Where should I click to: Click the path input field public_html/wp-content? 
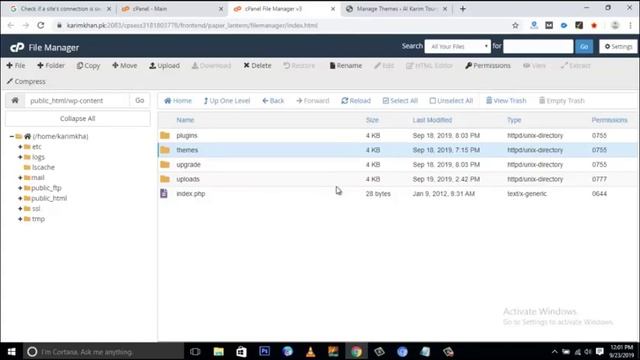(77, 100)
